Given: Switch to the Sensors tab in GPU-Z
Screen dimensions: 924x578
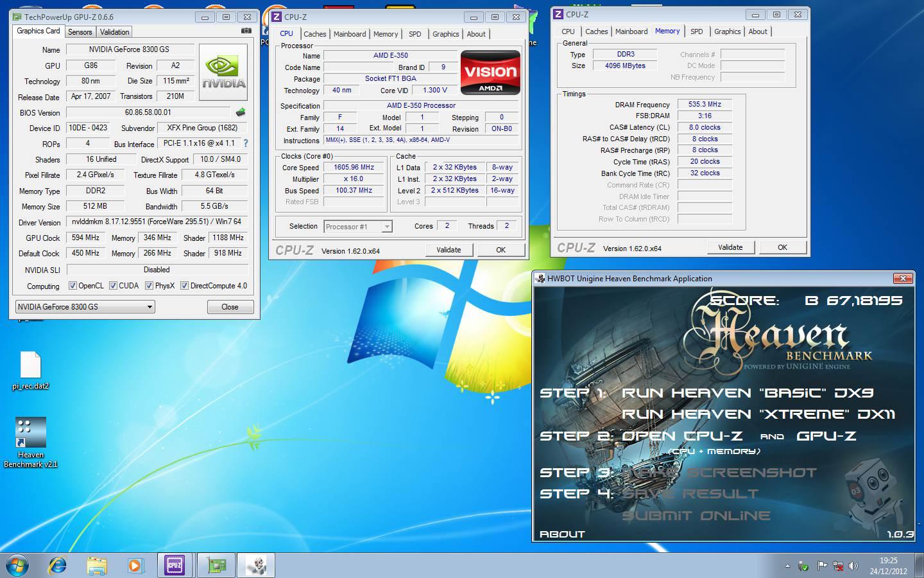Looking at the screenshot, I should point(80,31).
